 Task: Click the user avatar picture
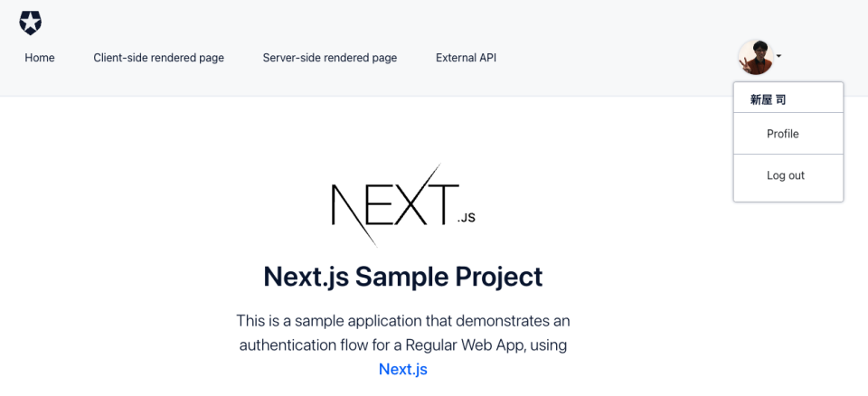pyautogui.click(x=755, y=57)
